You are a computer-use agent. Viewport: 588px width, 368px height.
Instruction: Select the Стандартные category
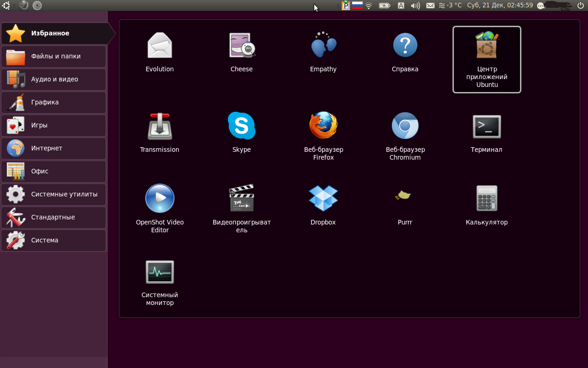click(54, 217)
